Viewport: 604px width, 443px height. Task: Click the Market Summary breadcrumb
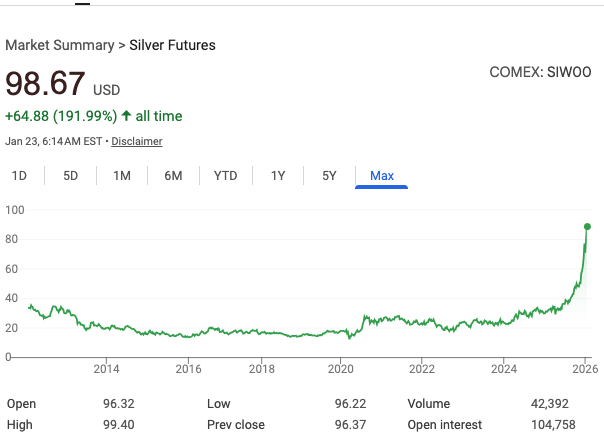pyautogui.click(x=59, y=45)
